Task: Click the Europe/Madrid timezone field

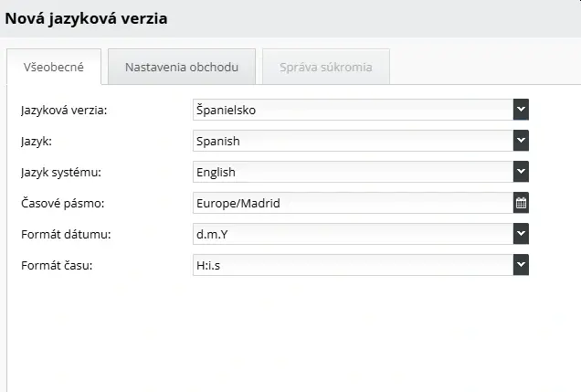Action: [x=353, y=203]
